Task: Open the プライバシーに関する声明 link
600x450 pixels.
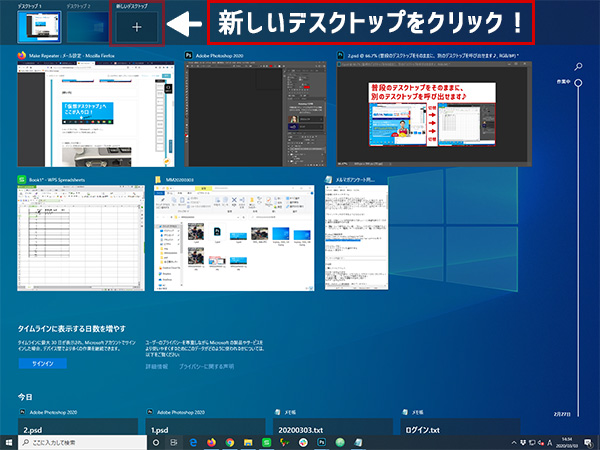Action: (206, 367)
